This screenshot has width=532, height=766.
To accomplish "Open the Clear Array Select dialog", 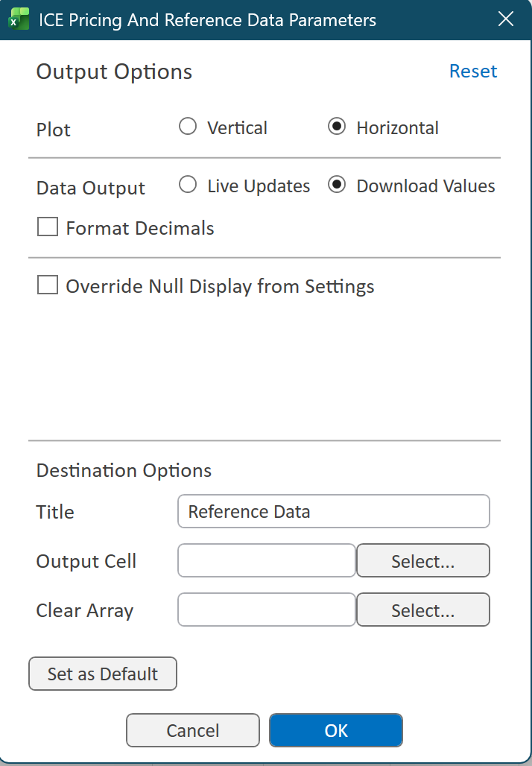I will 422,610.
